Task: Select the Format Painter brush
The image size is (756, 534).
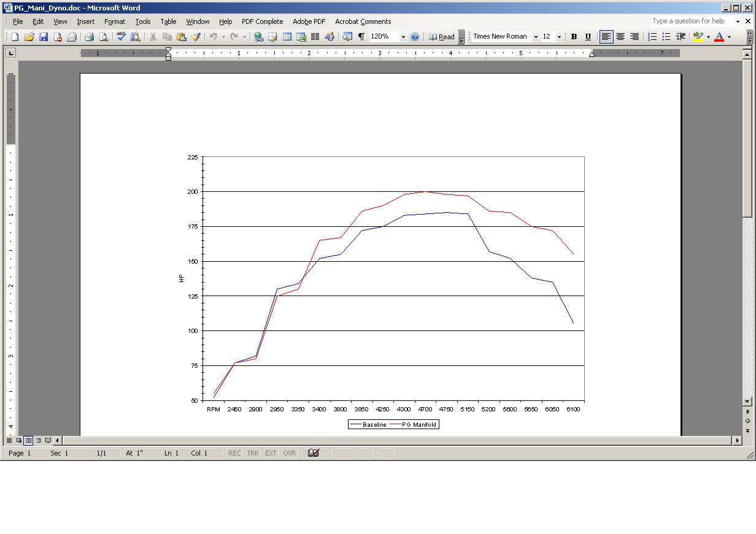Action: click(196, 37)
